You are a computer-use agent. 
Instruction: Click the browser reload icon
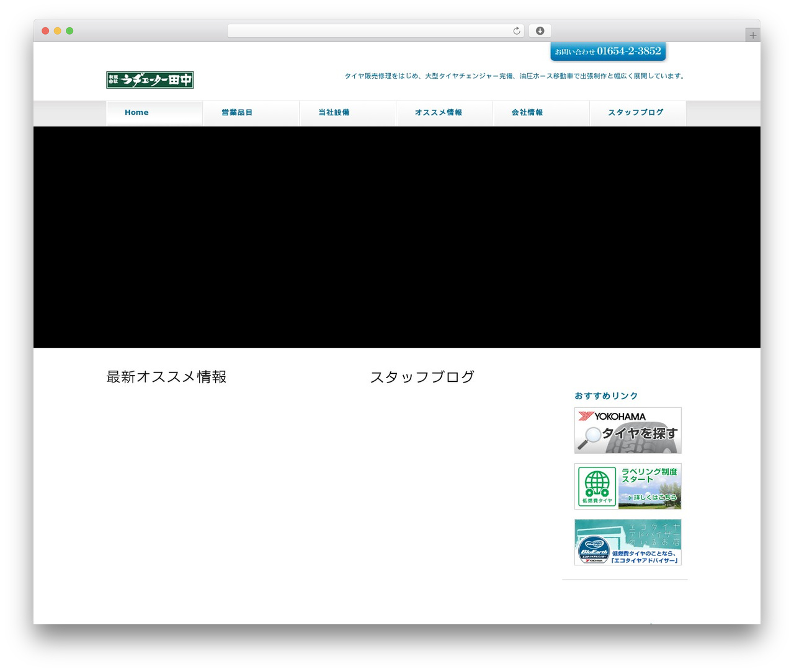tap(516, 31)
